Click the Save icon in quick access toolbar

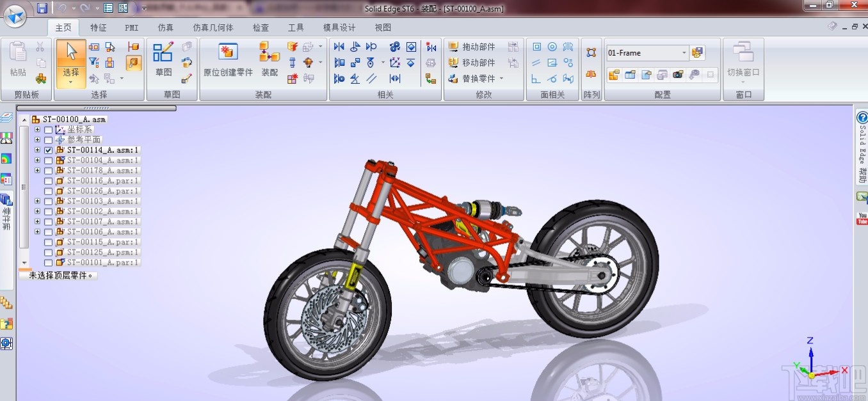coord(42,8)
